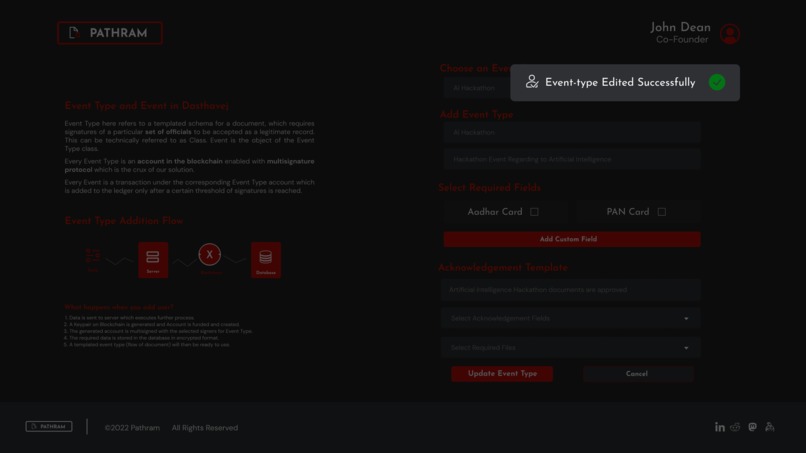Open the Reddit footer icon
Screen dimensions: 806x453
(735, 427)
